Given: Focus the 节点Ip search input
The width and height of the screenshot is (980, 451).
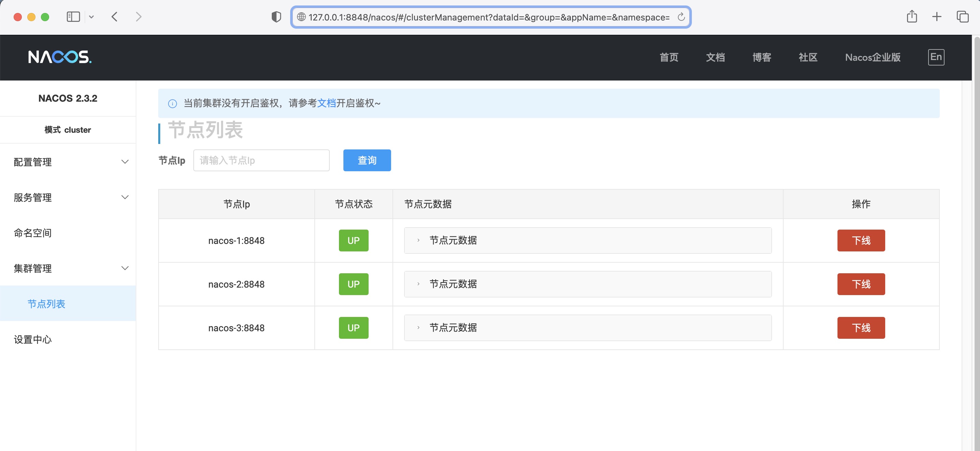Looking at the screenshot, I should point(261,160).
